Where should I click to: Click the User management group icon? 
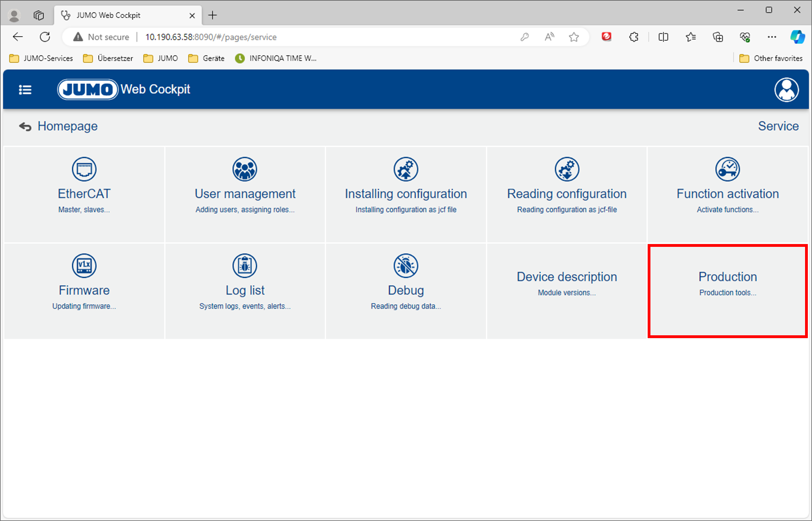(x=245, y=169)
